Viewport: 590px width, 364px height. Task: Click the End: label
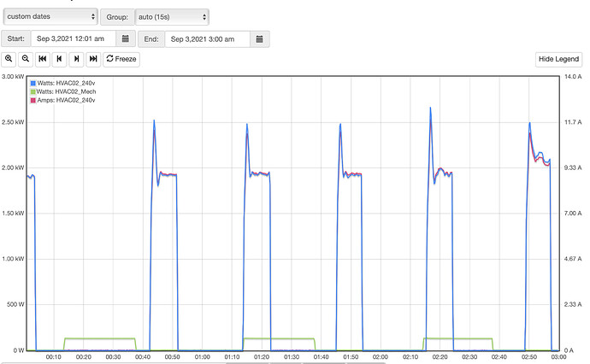(151, 39)
